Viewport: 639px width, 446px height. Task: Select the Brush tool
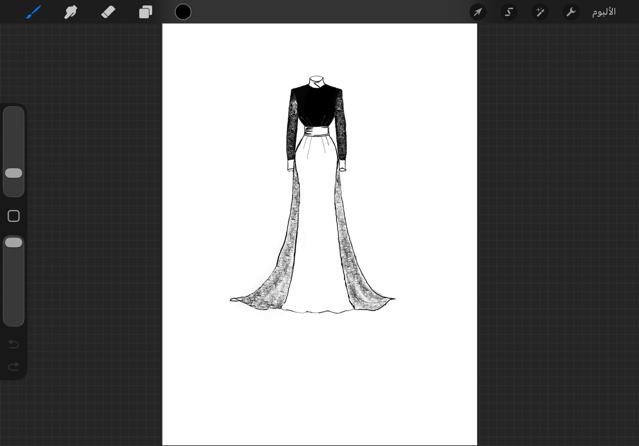pos(33,12)
